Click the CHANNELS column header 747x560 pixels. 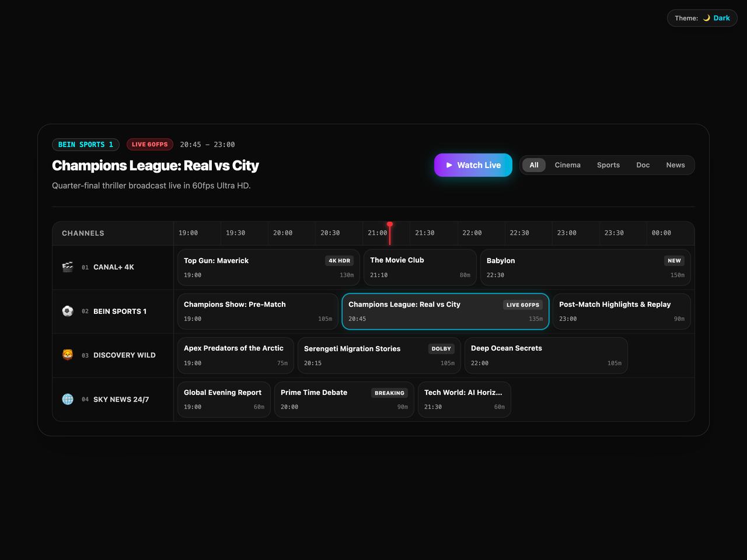(x=113, y=233)
